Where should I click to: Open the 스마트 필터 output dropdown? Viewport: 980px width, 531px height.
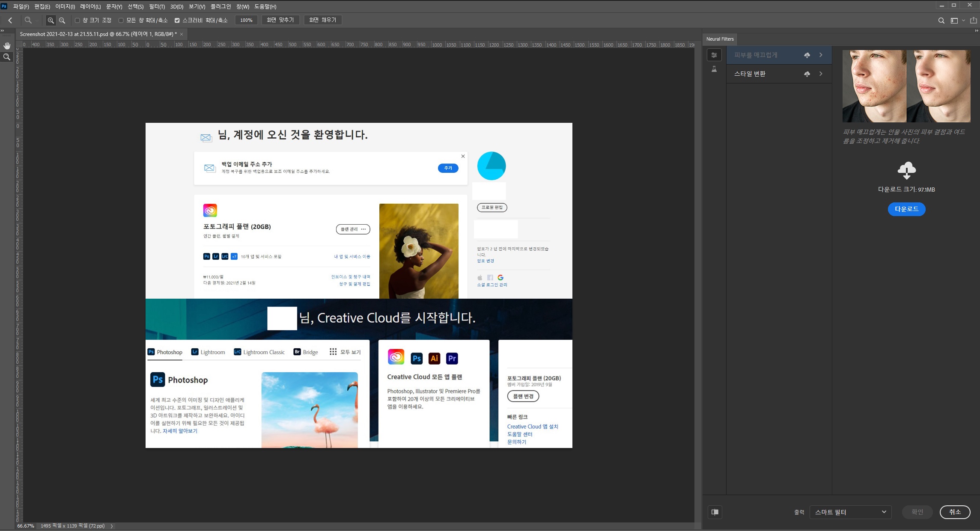850,512
